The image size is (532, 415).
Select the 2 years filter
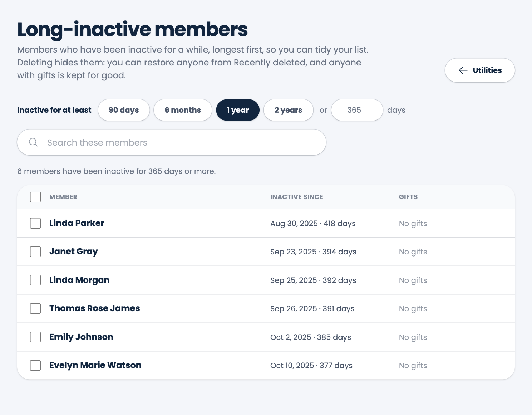(x=289, y=110)
